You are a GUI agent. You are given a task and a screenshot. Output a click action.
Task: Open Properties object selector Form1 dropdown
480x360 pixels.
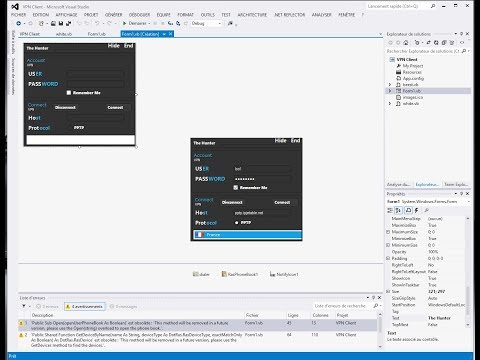(468, 202)
